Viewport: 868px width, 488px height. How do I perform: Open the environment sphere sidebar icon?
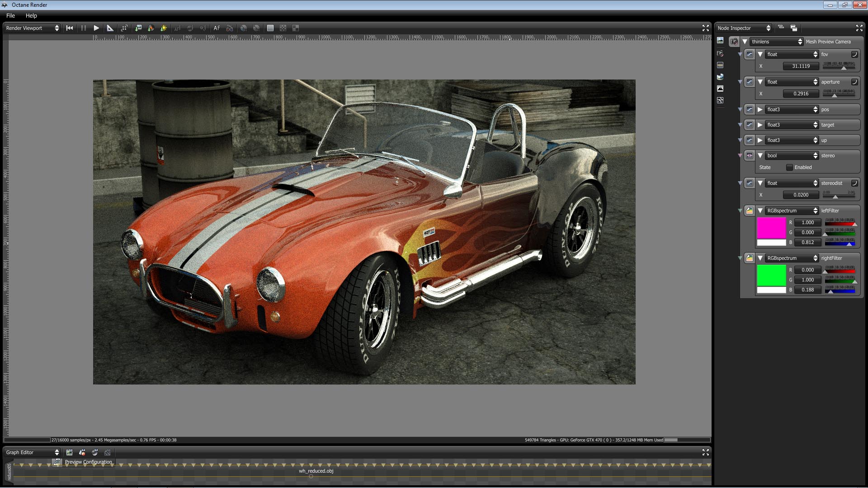720,77
